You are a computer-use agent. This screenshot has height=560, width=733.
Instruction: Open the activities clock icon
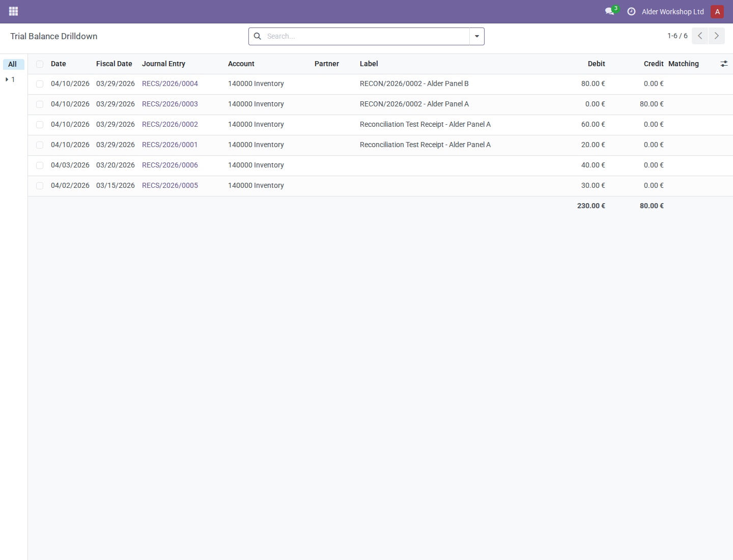click(631, 11)
